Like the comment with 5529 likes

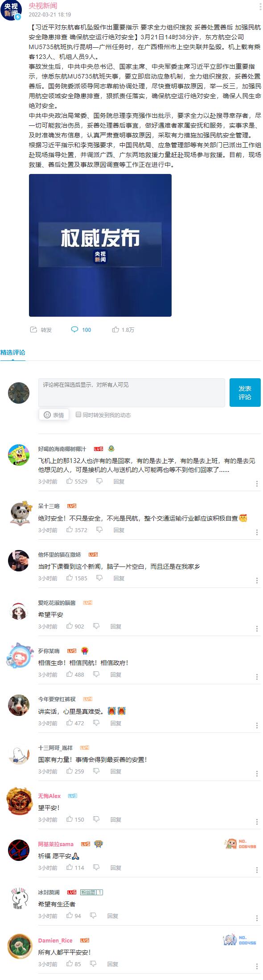(x=70, y=481)
